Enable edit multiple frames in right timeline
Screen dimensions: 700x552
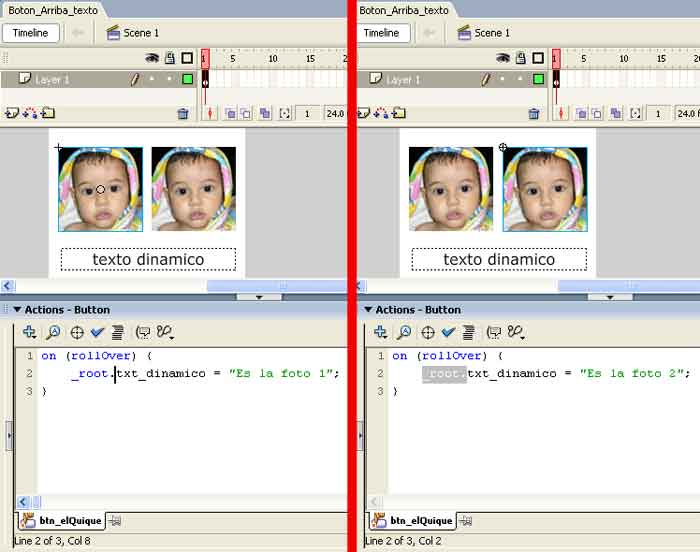click(x=616, y=113)
